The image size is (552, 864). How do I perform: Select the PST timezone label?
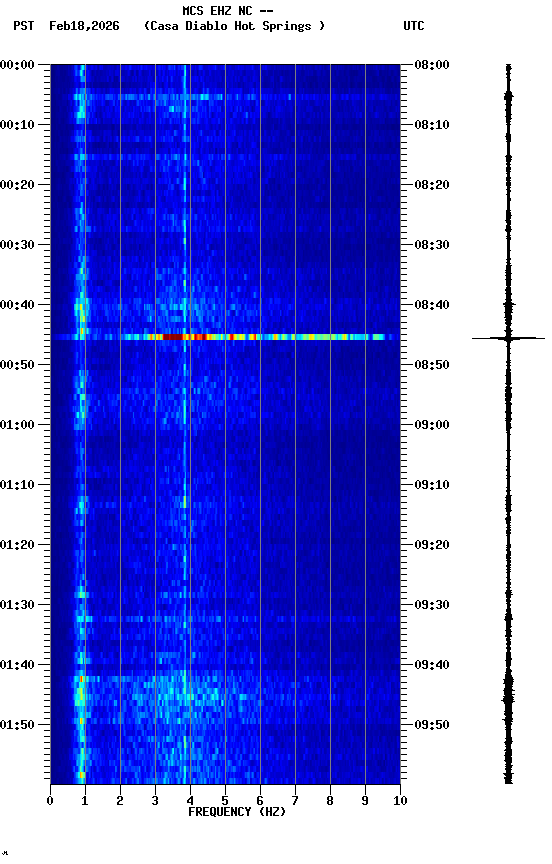coord(24,26)
